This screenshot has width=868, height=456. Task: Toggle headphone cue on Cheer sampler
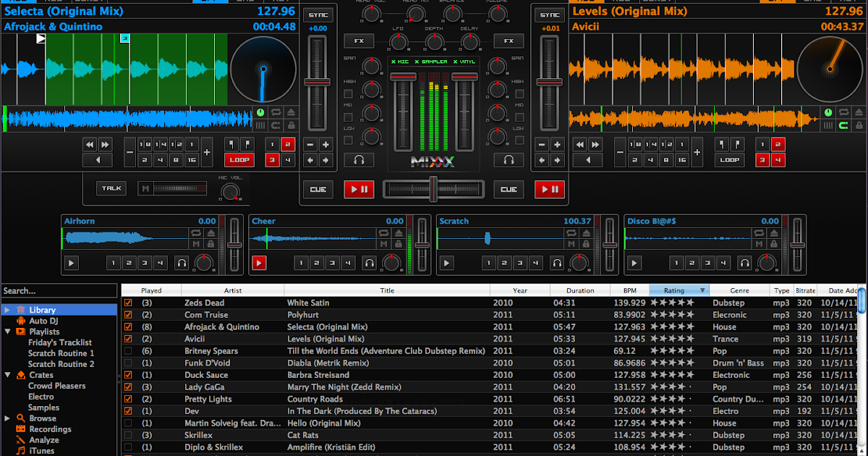click(370, 263)
